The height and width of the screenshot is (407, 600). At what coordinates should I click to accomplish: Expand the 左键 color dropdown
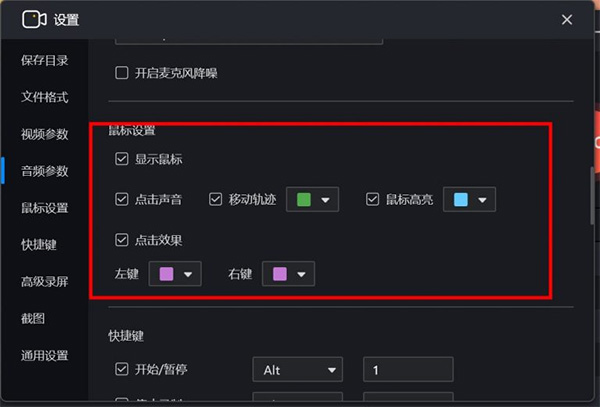pyautogui.click(x=175, y=273)
